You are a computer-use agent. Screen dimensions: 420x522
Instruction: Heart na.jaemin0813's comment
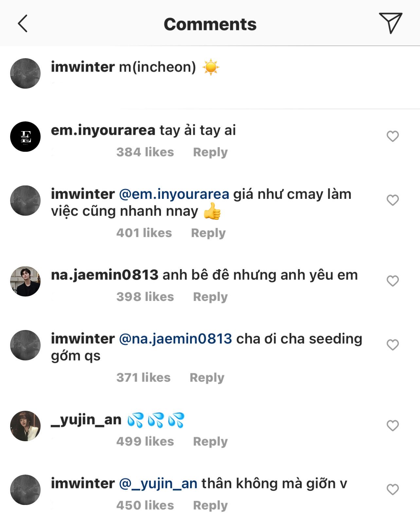[x=393, y=281]
